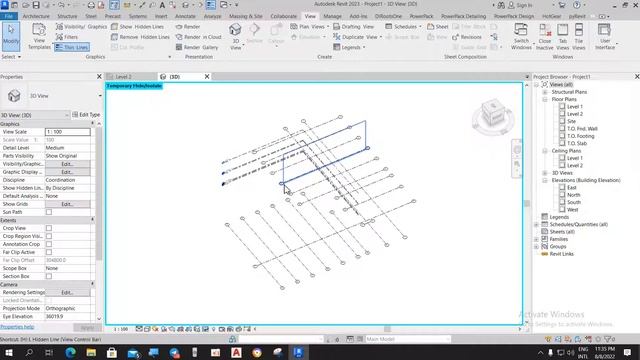Click Edit for Graphic Display options
The width and height of the screenshot is (640, 360).
click(x=67, y=172)
